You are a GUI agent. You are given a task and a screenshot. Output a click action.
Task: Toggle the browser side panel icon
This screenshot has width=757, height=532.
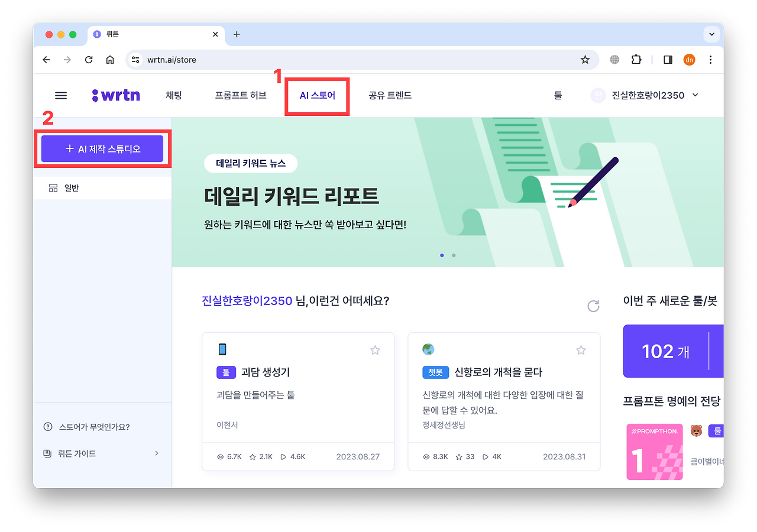[x=668, y=60]
